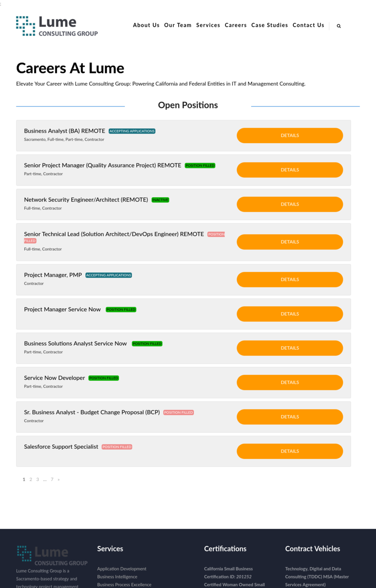Click the Our Team menu item
The width and height of the screenshot is (376, 588).
coord(178,25)
